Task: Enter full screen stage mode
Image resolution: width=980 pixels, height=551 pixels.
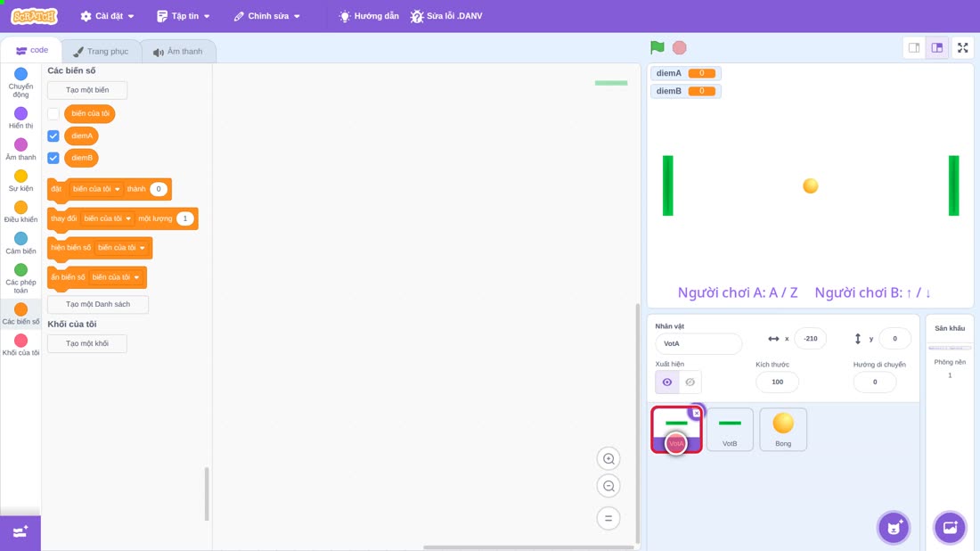Action: point(962,47)
